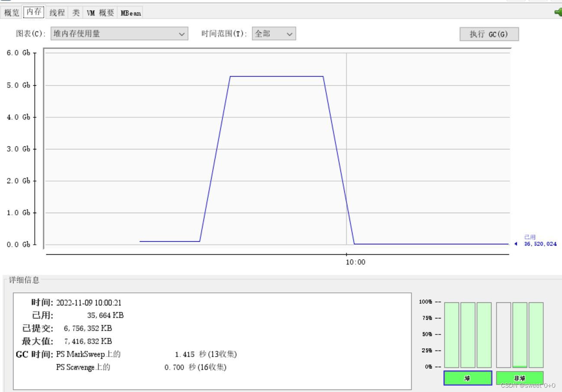Viewport: 562px width, 392px height.
Task: Select the 内存 tab
Action: (34, 12)
